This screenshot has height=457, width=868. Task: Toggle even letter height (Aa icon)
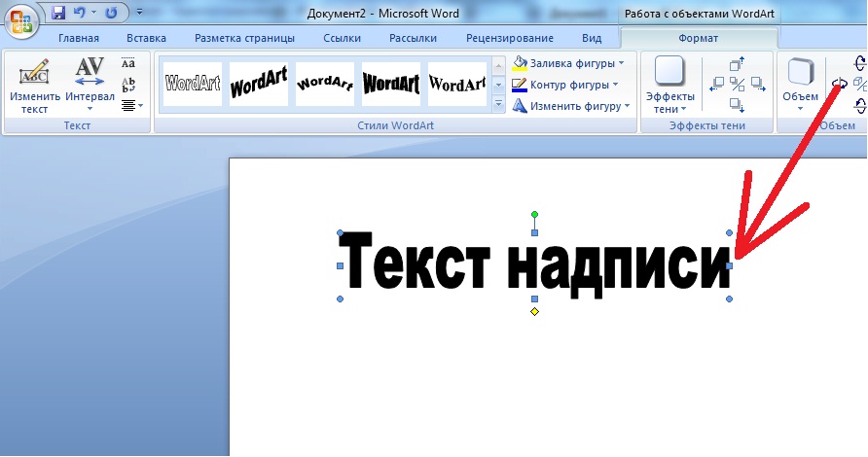pyautogui.click(x=128, y=62)
